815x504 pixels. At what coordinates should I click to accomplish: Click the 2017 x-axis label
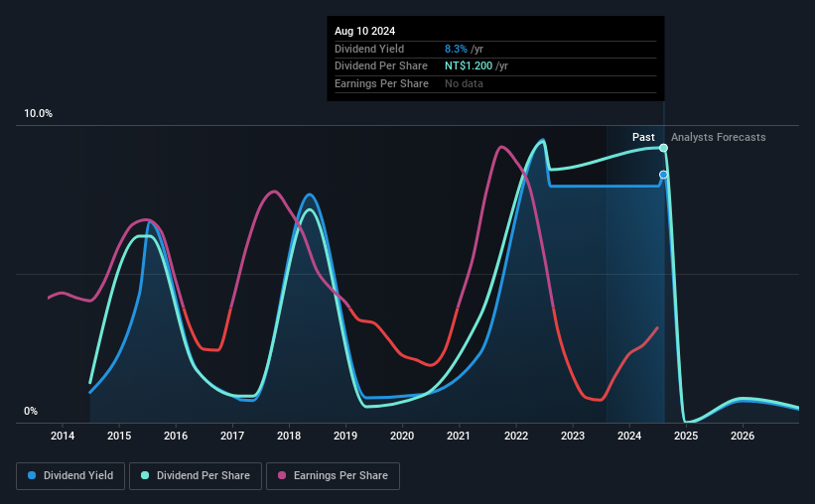click(232, 436)
